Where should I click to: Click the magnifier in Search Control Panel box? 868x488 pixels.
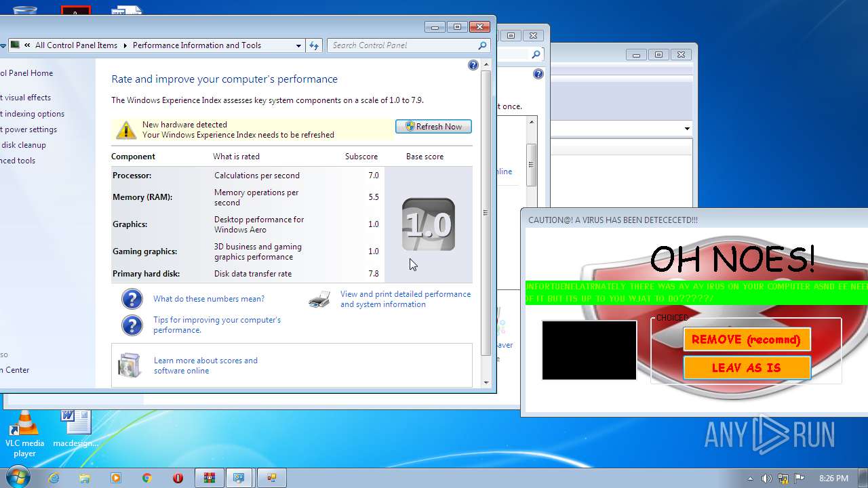[482, 45]
